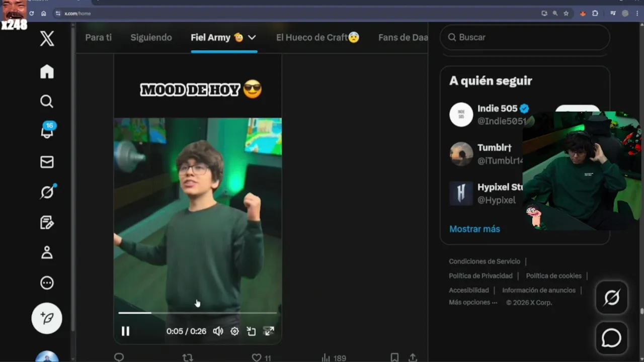This screenshot has height=362, width=644.
Task: Compose a new post with feather button
Action: [x=47, y=318]
